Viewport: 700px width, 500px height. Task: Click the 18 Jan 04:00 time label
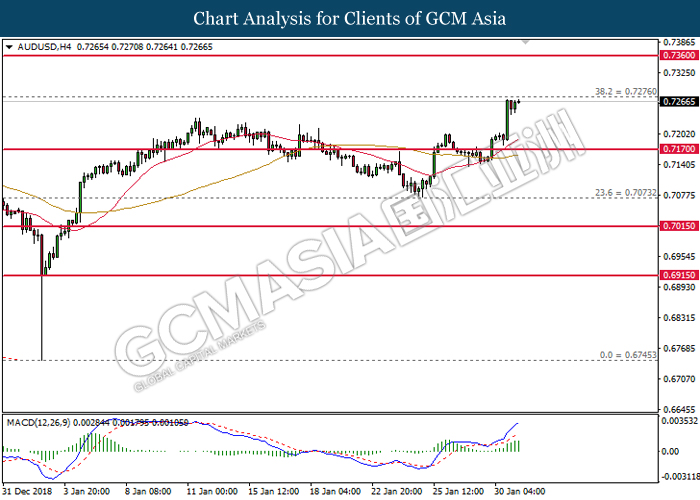(x=335, y=492)
